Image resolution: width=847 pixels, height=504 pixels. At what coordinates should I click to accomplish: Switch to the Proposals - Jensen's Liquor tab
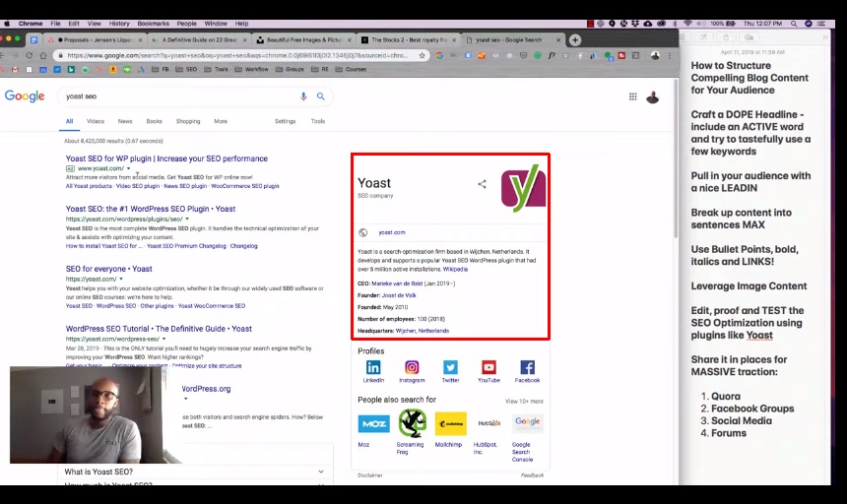[x=95, y=40]
